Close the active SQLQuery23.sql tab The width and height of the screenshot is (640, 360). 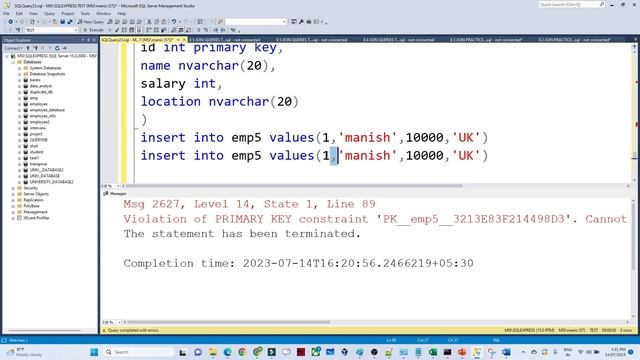click(x=184, y=40)
